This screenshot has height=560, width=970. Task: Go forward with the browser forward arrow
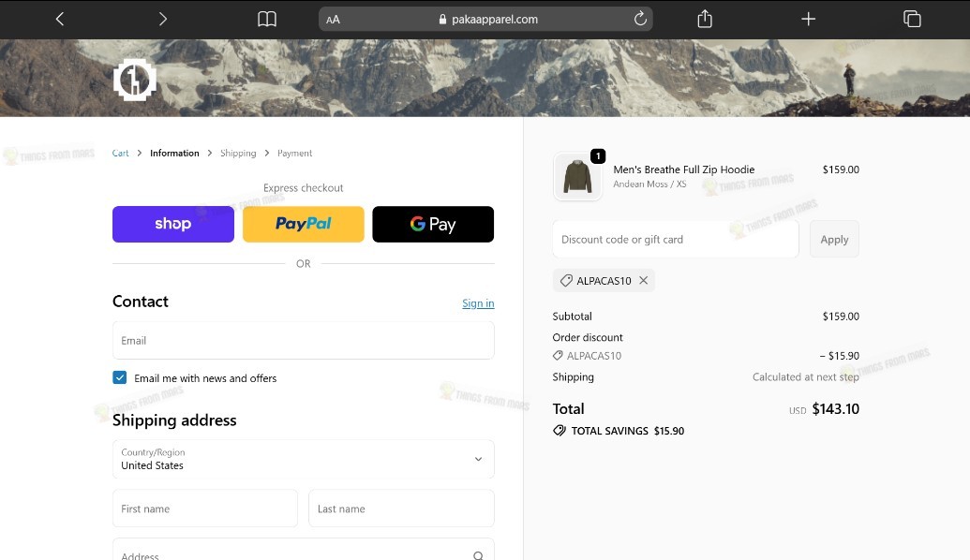point(163,19)
